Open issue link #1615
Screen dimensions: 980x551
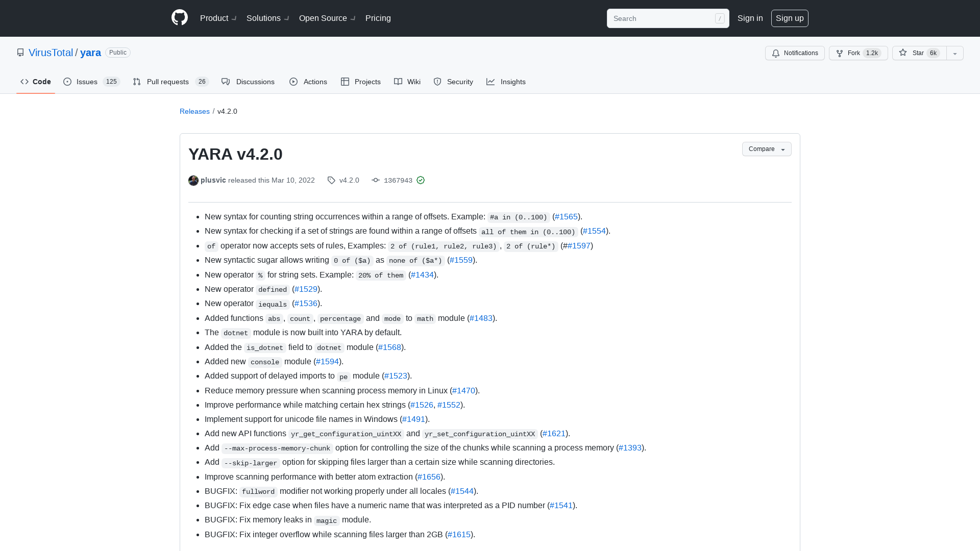459,535
